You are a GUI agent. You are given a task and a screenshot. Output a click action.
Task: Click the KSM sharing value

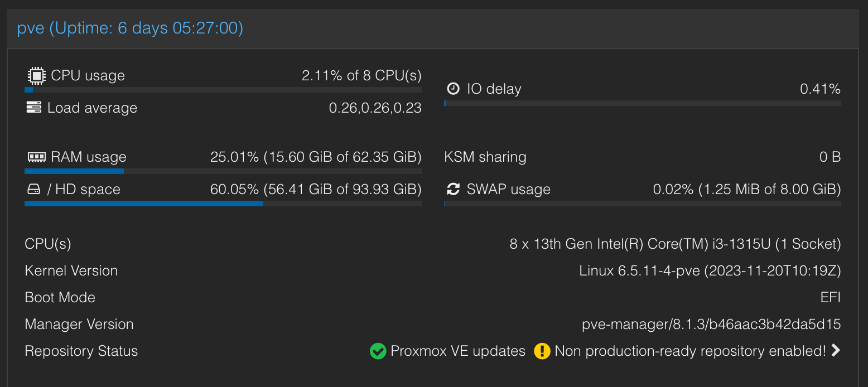pos(830,157)
